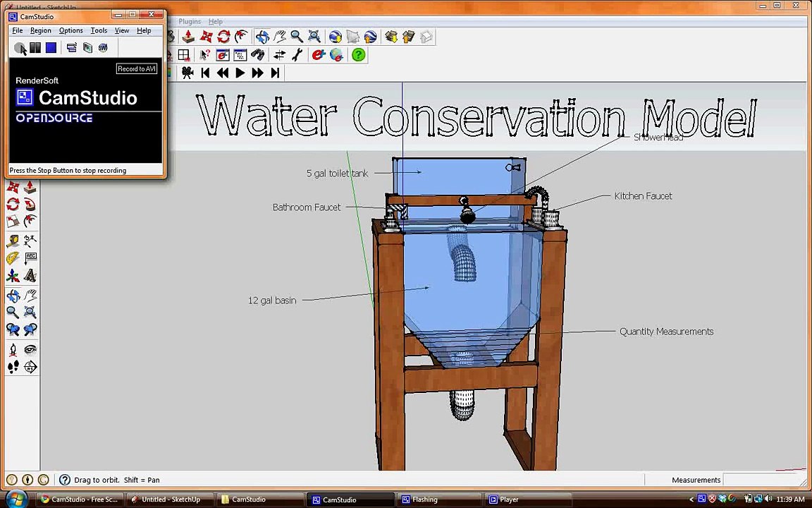This screenshot has width=812, height=508.
Task: Switch to Untitled - SketchUp in taskbar
Action: (x=169, y=500)
